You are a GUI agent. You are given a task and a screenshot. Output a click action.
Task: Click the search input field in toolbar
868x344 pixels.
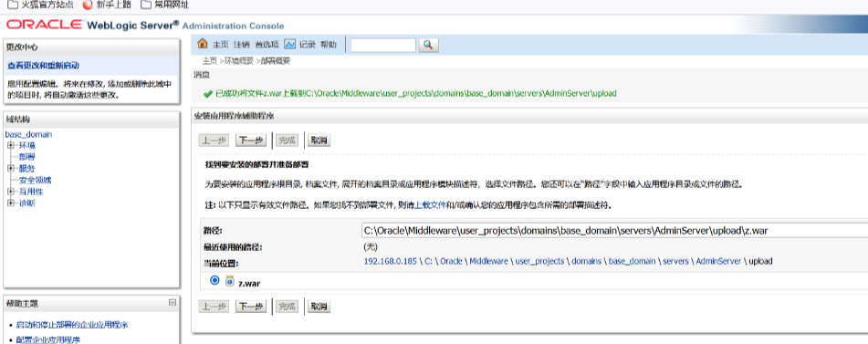click(383, 45)
